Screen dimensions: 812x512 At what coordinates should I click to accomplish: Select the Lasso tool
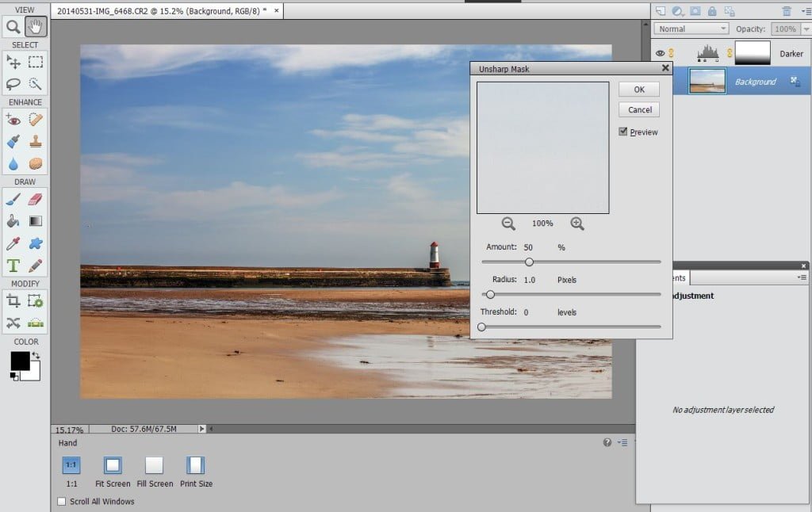pos(13,83)
